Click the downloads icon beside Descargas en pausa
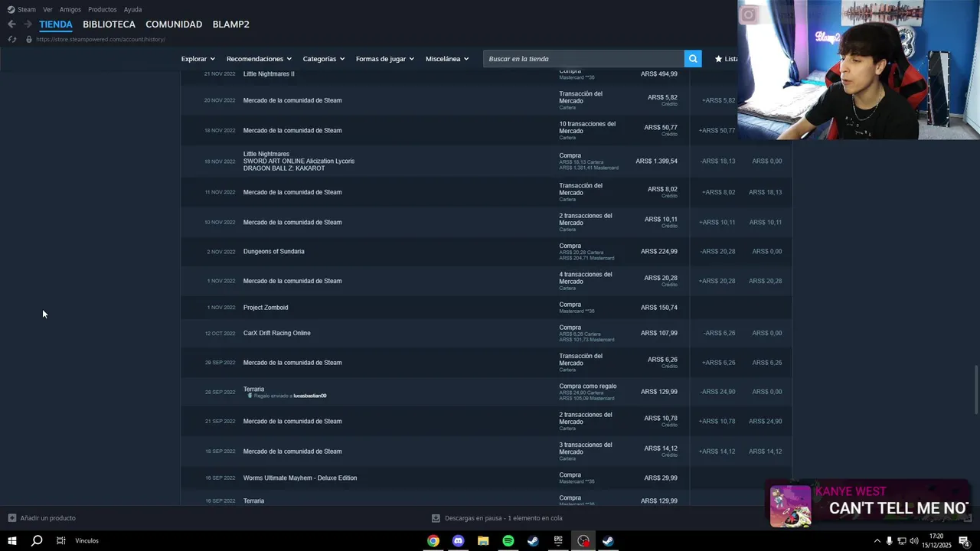 point(436,518)
